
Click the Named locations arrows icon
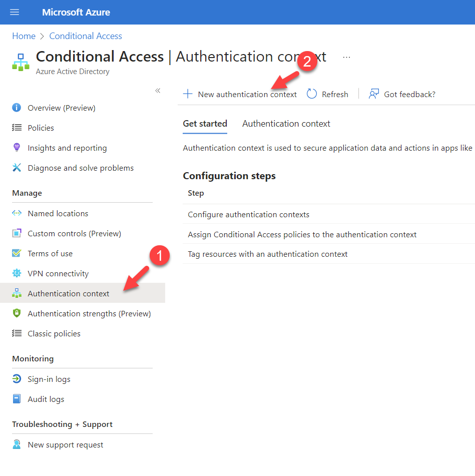[17, 213]
